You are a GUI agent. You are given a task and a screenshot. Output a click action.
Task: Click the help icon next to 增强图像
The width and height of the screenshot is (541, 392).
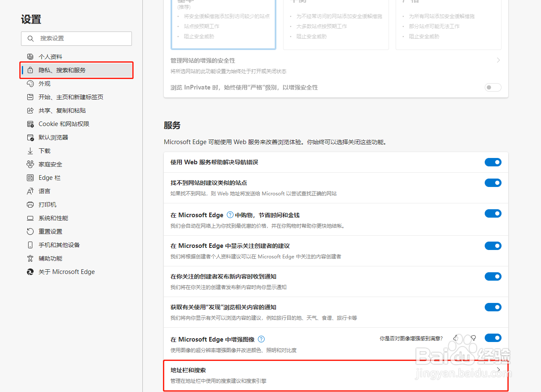(261, 339)
